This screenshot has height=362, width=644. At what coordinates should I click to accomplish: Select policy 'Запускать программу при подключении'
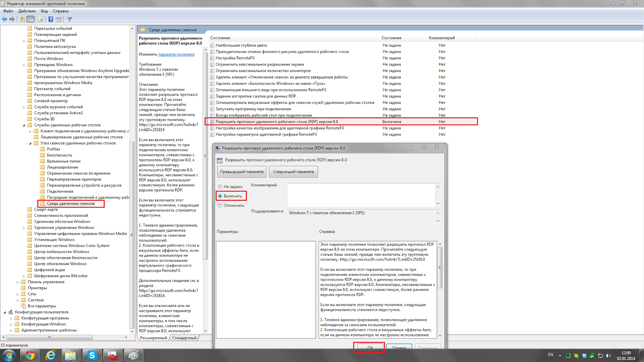(253, 109)
